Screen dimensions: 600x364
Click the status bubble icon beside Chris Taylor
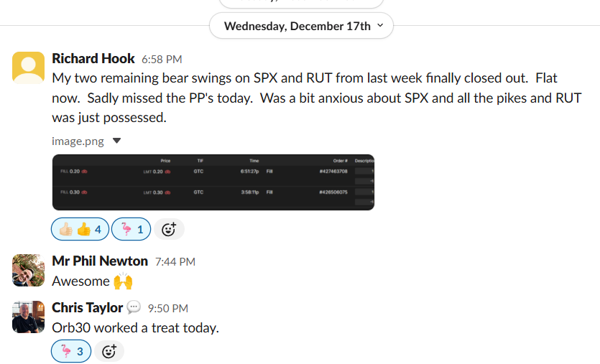(134, 307)
